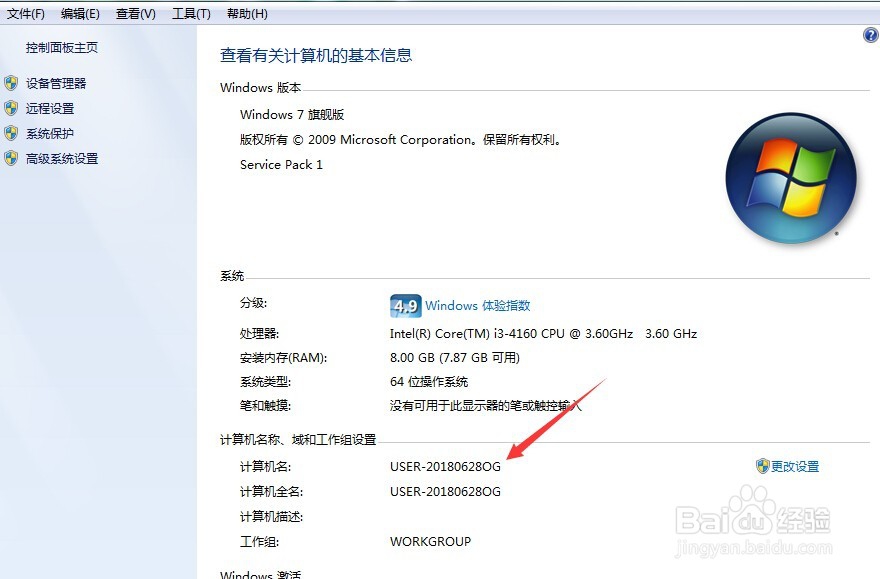Click shield icon beside 高级系统设置
The image size is (880, 579).
(x=11, y=158)
